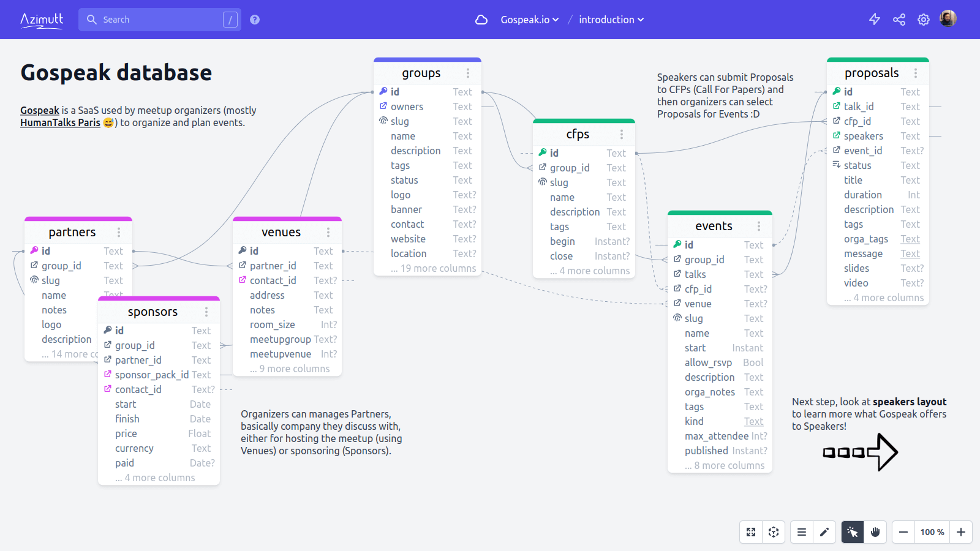Screen dimensions: 980x551
Task: Select the allow_rsvp column in events
Action: [720, 362]
